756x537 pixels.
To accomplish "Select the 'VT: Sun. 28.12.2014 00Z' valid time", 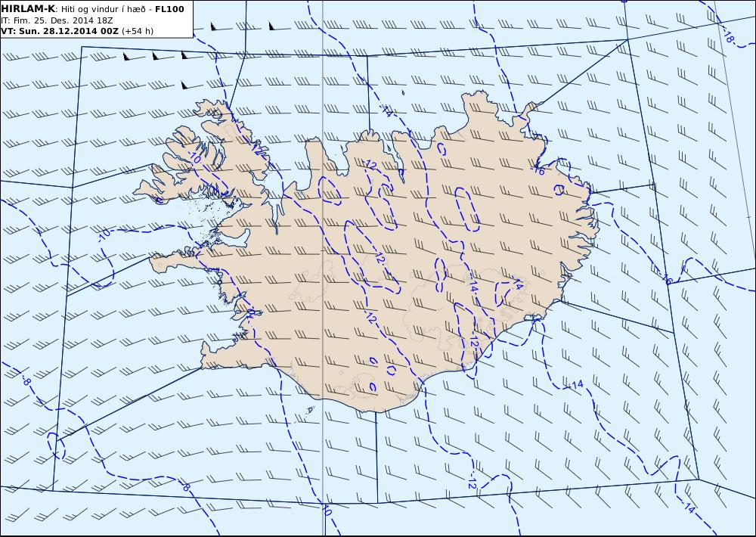I will [x=59, y=31].
